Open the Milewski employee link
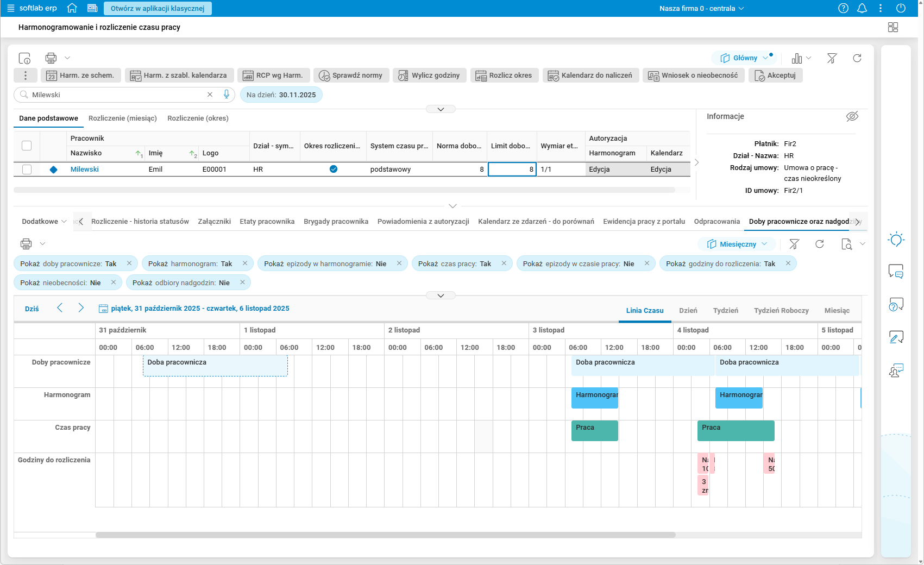Viewport: 924px width, 565px height. (85, 169)
